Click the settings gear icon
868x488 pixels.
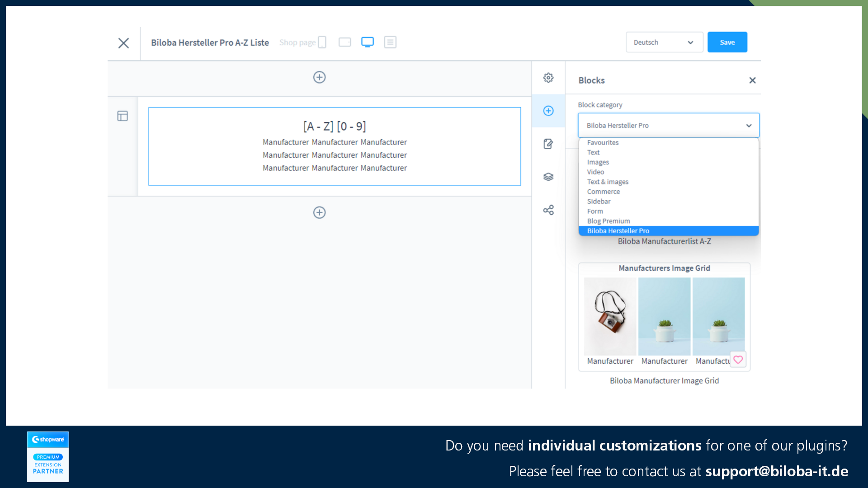(548, 77)
